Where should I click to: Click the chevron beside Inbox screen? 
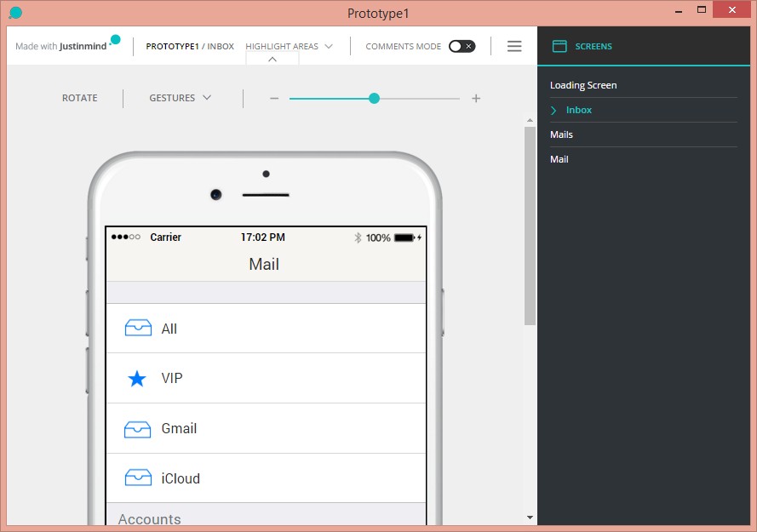click(x=553, y=111)
